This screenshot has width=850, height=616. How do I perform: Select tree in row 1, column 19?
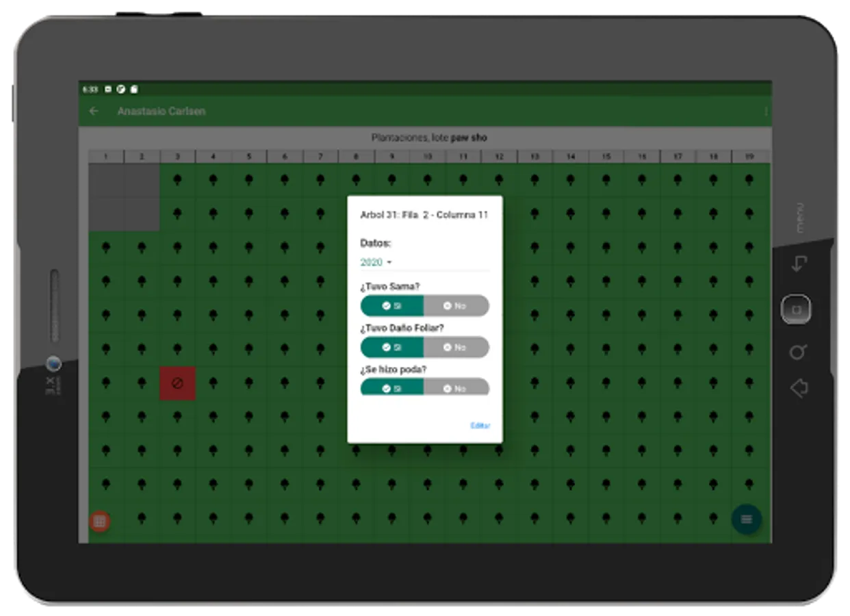[x=749, y=180]
